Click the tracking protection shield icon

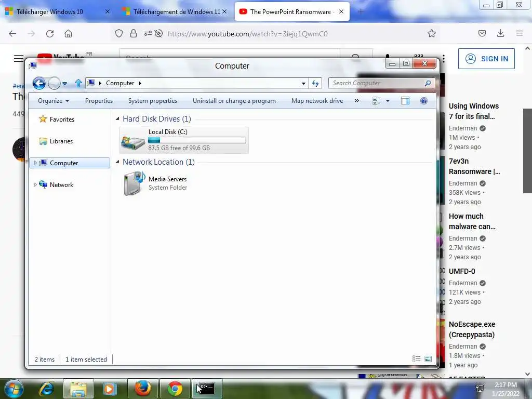click(119, 34)
